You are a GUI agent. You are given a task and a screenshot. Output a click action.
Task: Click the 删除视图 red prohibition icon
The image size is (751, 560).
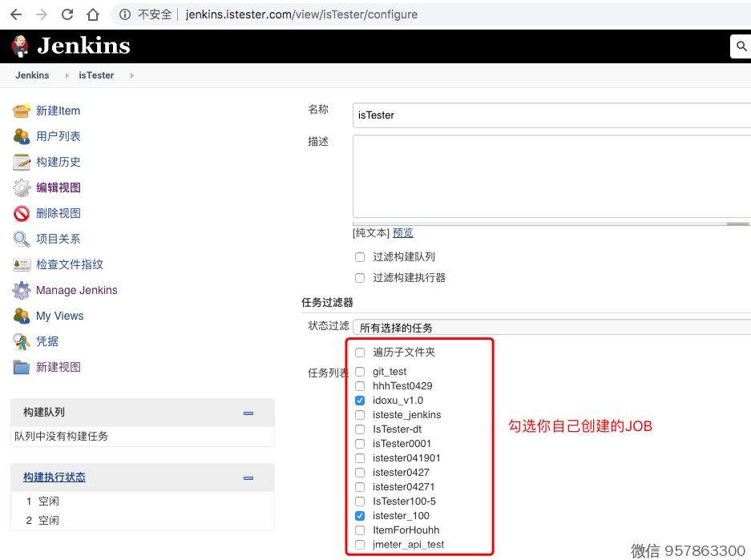(22, 213)
